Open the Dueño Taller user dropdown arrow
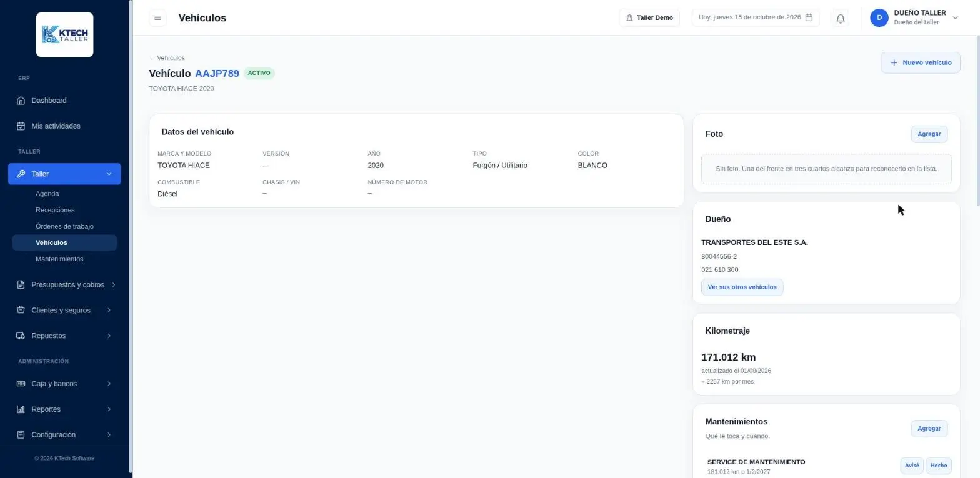 [x=955, y=17]
